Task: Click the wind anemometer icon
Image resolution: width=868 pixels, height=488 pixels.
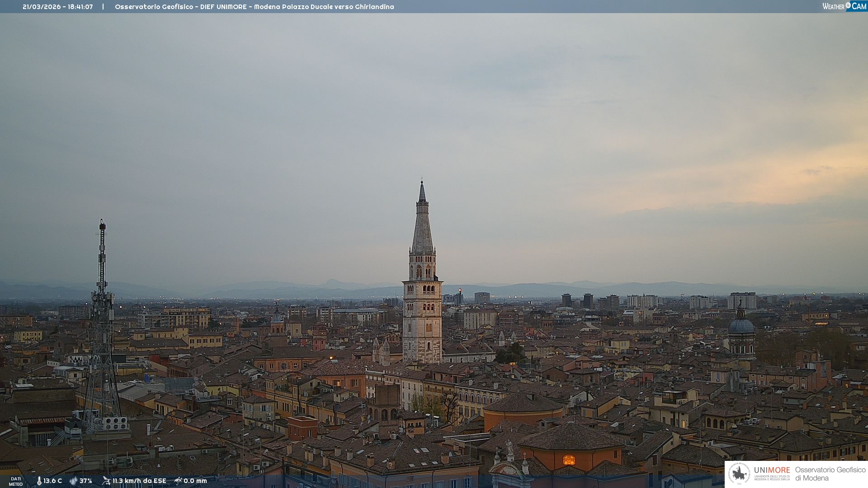Action: pos(106,481)
